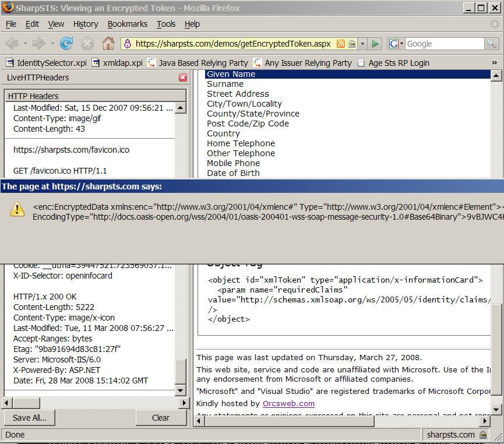
Task: Open the xmldap.xpi bookmark
Action: [x=117, y=63]
